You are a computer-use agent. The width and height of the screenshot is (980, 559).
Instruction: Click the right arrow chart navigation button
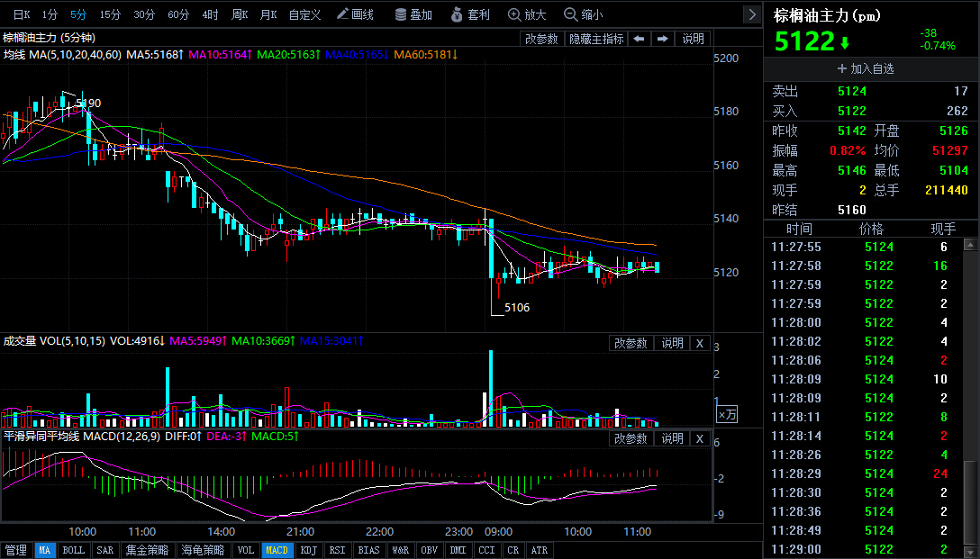point(663,39)
